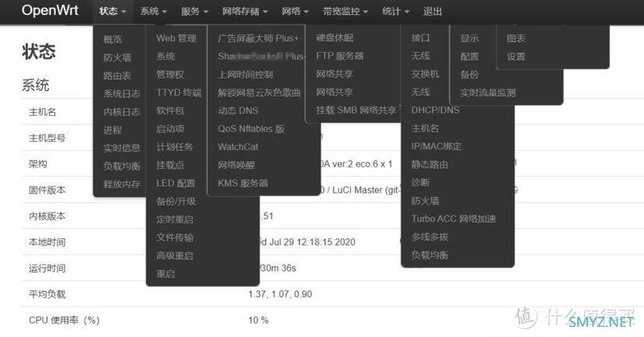Screen dimensions: 644x337
Task: Select FTP 服务器 under network storage
Action: pos(340,56)
